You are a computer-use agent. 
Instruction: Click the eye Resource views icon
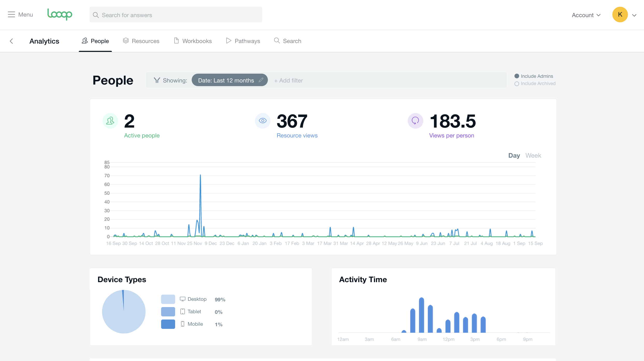(263, 121)
